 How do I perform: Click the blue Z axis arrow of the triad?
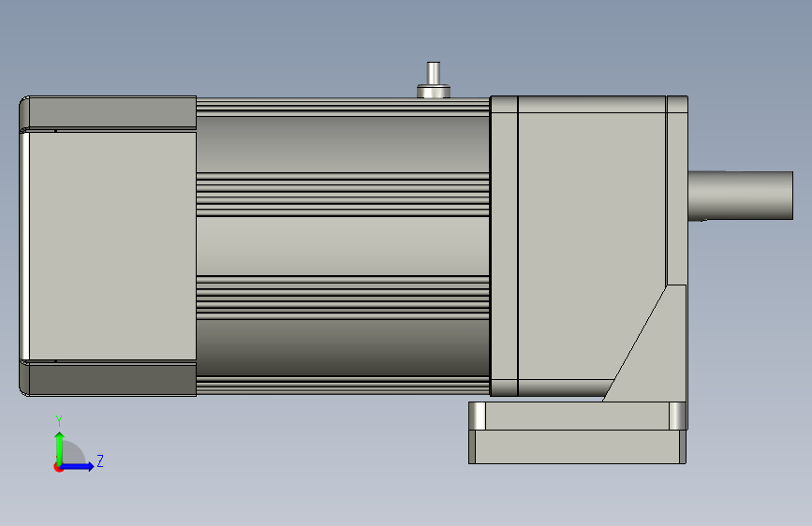coord(78,466)
